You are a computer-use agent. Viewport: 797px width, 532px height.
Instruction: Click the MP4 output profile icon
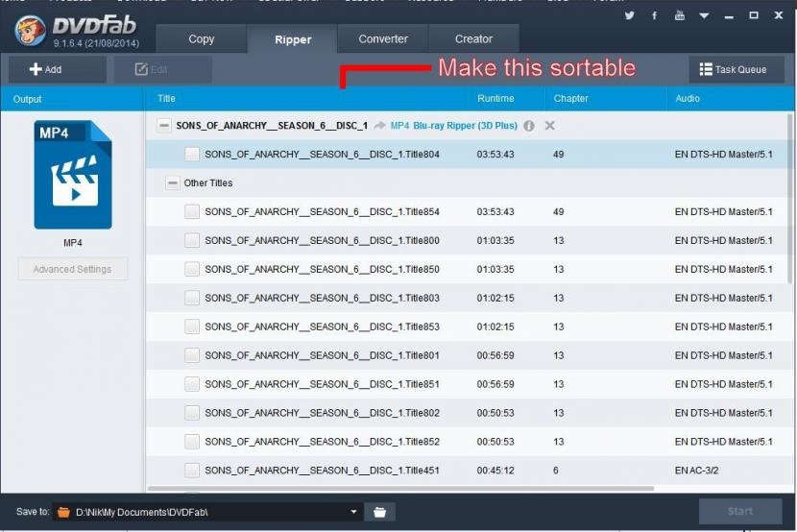point(73,174)
